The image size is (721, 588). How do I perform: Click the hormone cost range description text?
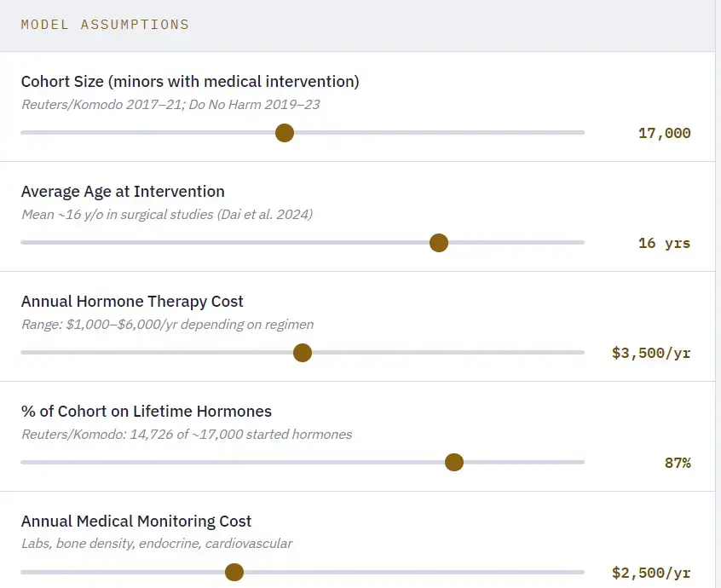(x=167, y=325)
